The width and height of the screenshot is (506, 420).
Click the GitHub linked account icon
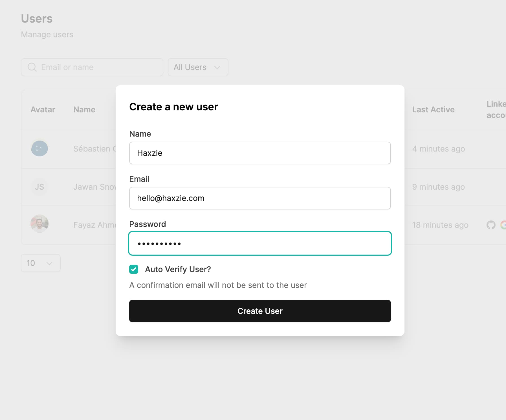(491, 225)
